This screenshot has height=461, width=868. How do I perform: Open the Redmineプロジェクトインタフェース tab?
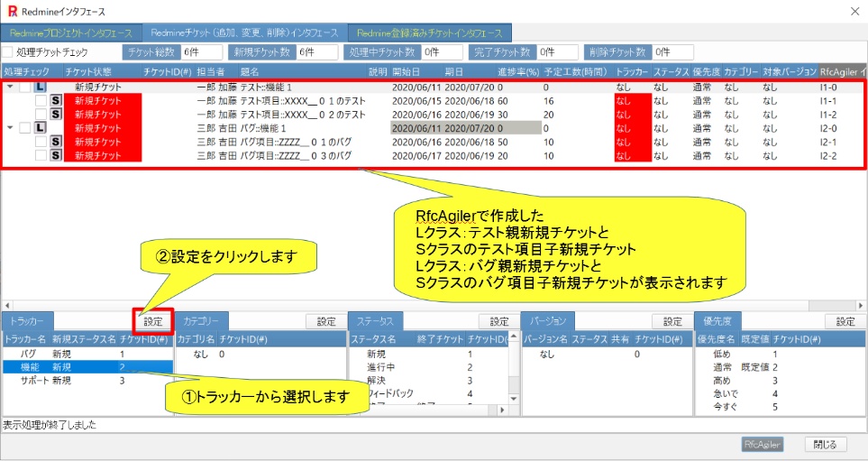point(71,32)
